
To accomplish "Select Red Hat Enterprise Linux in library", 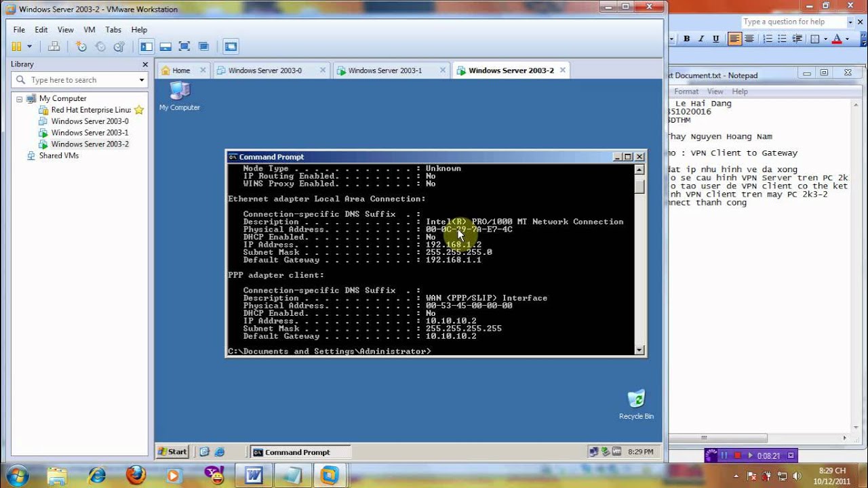I will [x=91, y=110].
